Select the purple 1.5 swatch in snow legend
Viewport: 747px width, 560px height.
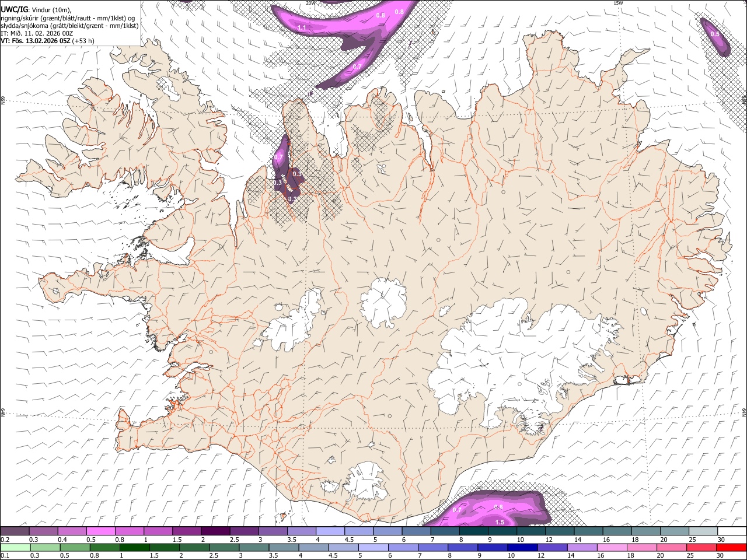(x=187, y=531)
